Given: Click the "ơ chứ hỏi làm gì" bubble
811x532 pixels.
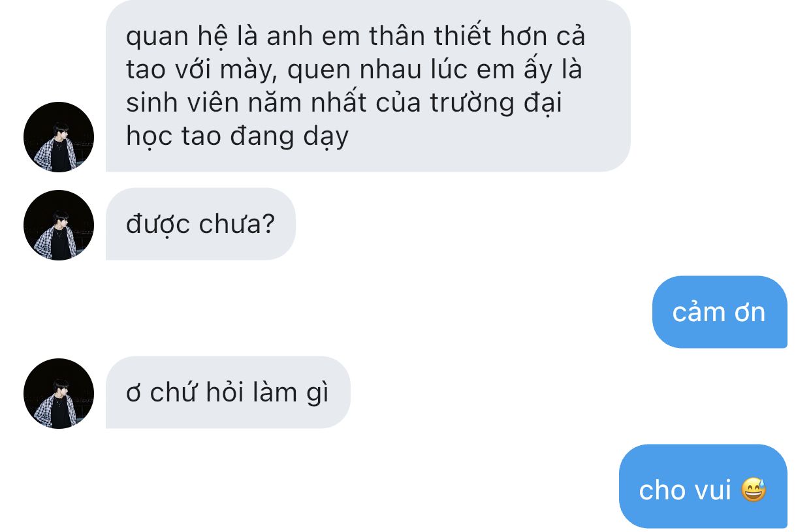Looking at the screenshot, I should pyautogui.click(x=228, y=392).
